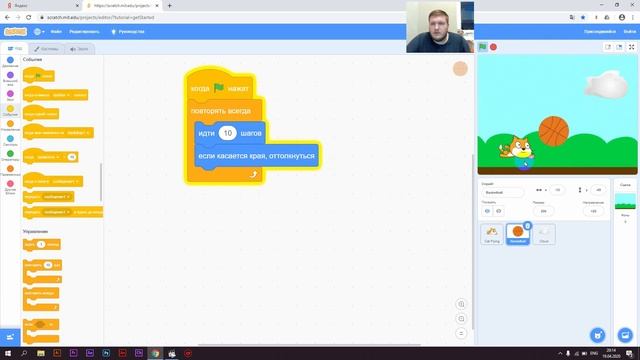This screenshot has height=360, width=640.
Task: Switch to small stage layout
Action: 608,47
